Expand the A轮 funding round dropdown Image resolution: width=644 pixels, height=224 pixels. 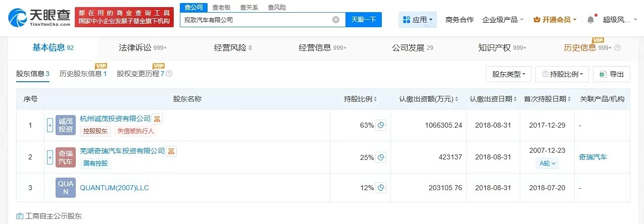548,163
